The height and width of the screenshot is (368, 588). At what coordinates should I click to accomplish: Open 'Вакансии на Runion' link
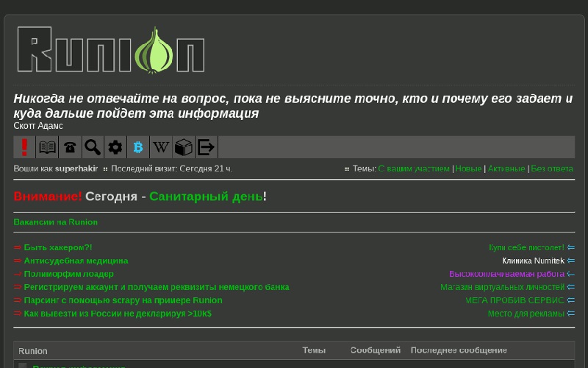coord(56,222)
